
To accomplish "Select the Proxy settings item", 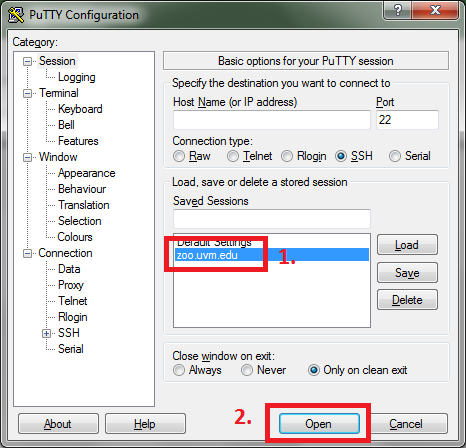I will [71, 285].
